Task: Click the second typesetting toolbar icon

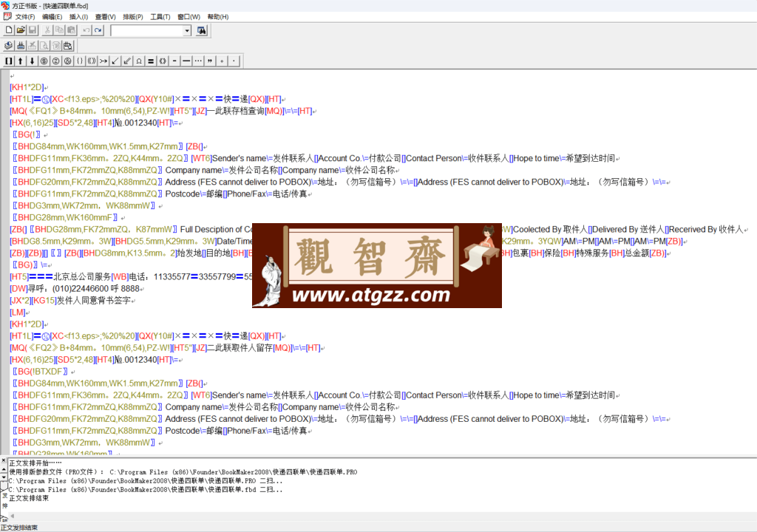Action: click(x=21, y=45)
